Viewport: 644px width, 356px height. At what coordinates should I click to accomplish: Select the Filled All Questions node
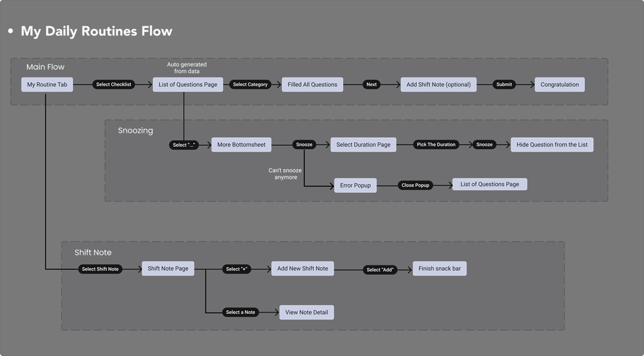tap(312, 84)
